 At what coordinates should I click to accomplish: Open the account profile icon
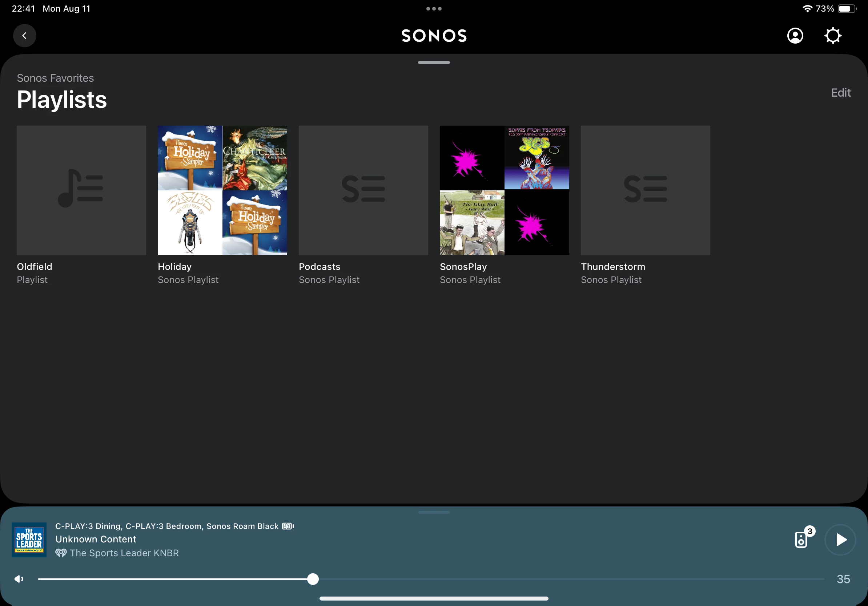[795, 36]
